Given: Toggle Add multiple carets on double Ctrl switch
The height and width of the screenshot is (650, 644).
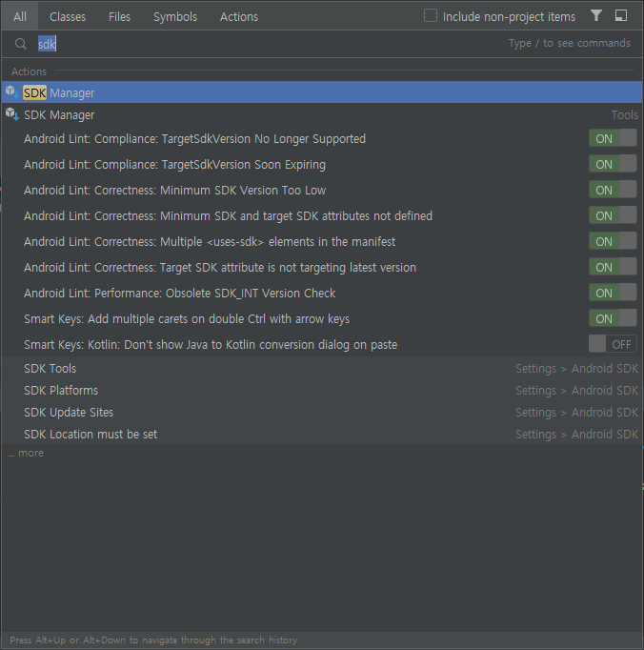Looking at the screenshot, I should (613, 318).
